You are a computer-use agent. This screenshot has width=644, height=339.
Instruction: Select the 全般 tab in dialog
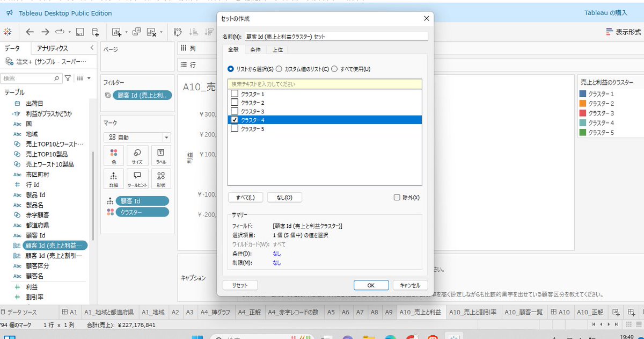[x=233, y=49]
